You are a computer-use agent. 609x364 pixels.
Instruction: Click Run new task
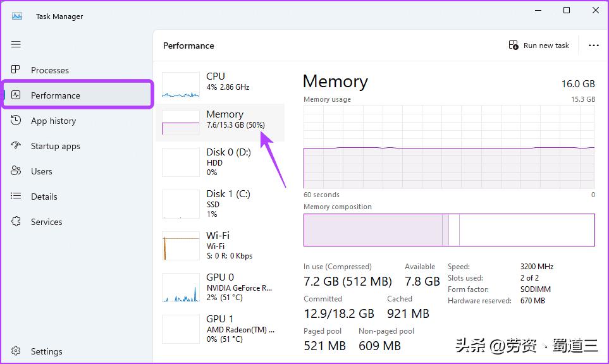539,45
